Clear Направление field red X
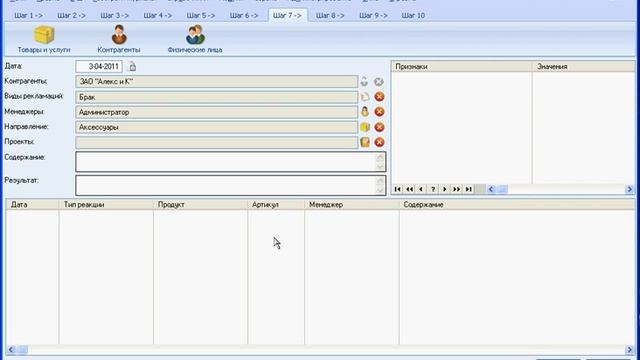The image size is (640, 360). [x=379, y=127]
